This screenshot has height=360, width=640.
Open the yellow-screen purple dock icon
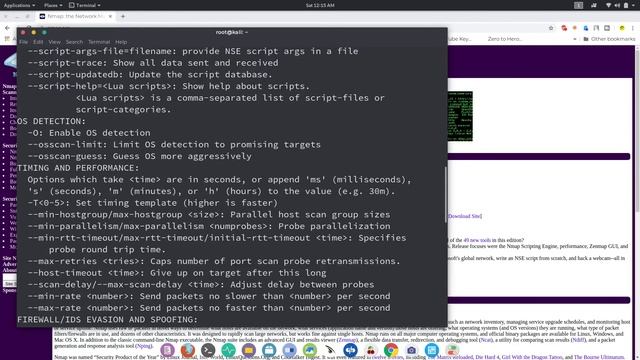(x=249, y=350)
